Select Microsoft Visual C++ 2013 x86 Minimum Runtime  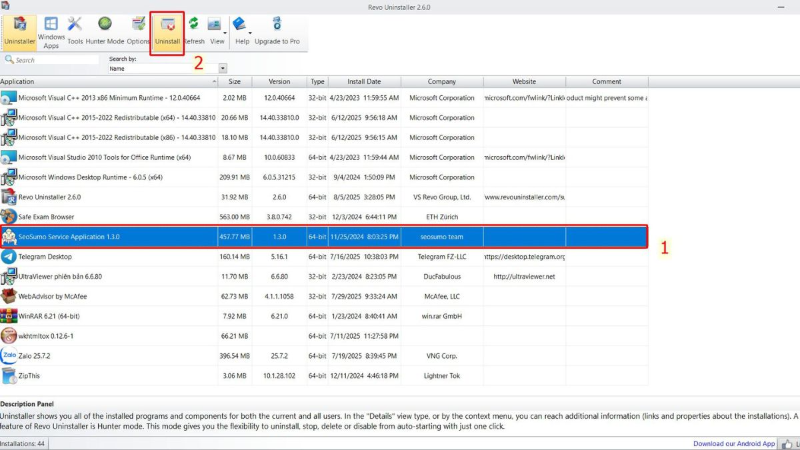coord(324,98)
